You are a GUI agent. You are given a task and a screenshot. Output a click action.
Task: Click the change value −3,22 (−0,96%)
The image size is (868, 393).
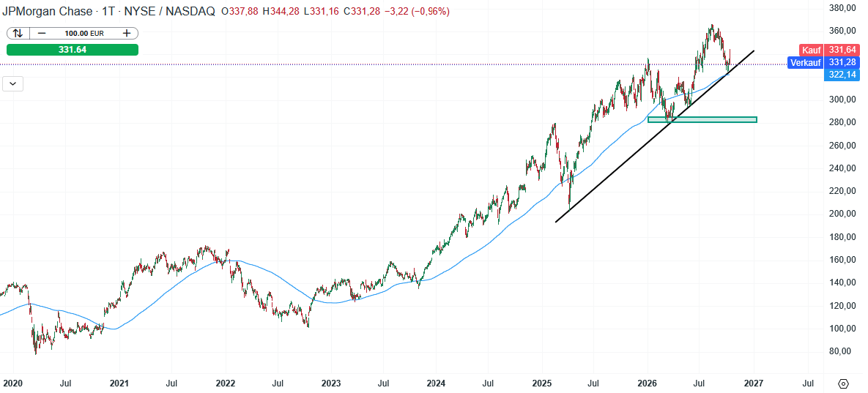point(417,11)
